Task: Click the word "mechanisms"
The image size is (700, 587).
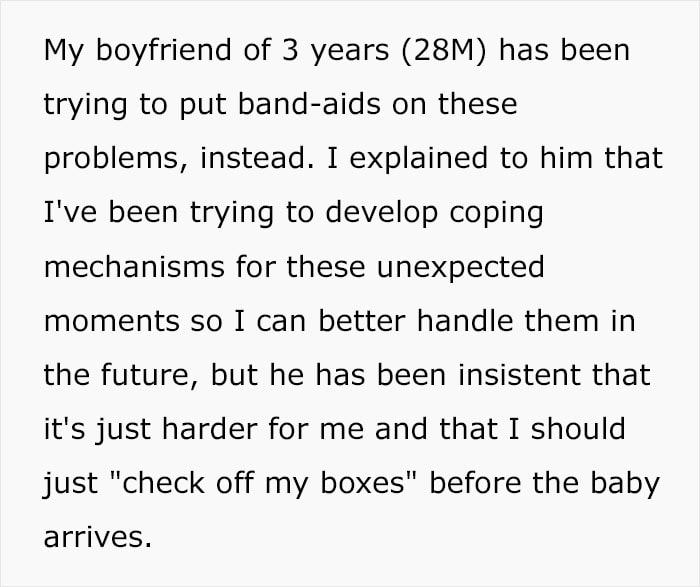Action: click(134, 266)
